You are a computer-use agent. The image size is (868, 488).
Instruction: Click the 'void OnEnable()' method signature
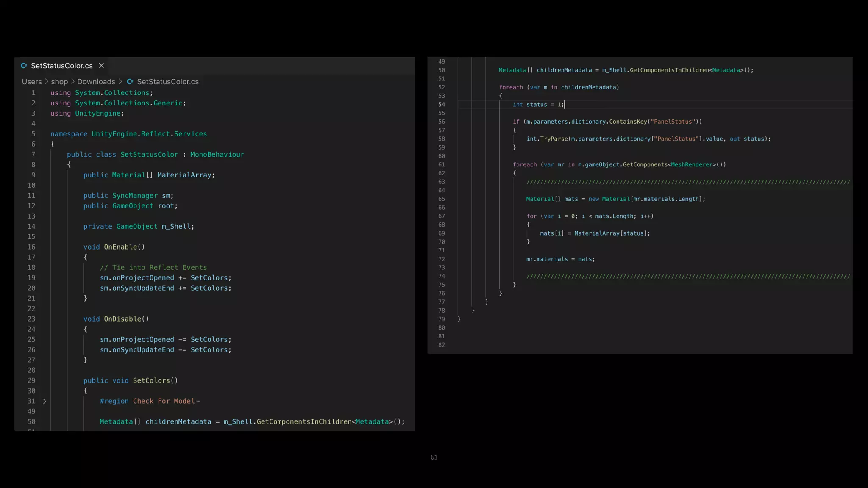click(114, 247)
